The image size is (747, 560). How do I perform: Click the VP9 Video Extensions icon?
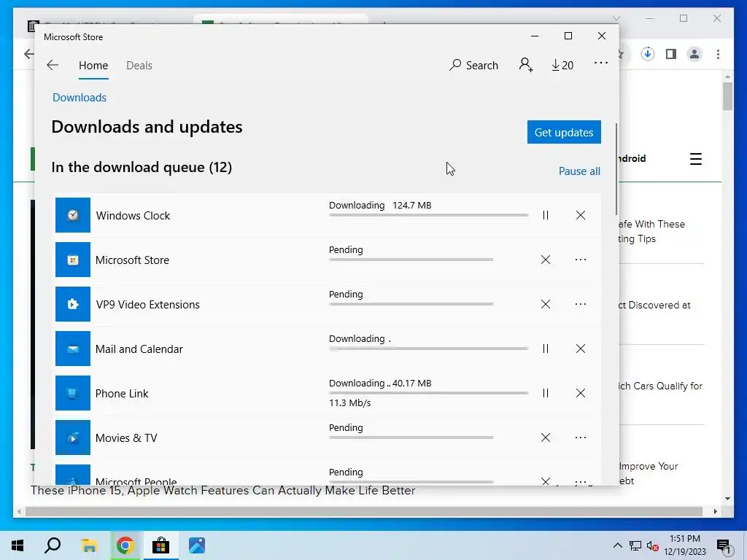(73, 304)
